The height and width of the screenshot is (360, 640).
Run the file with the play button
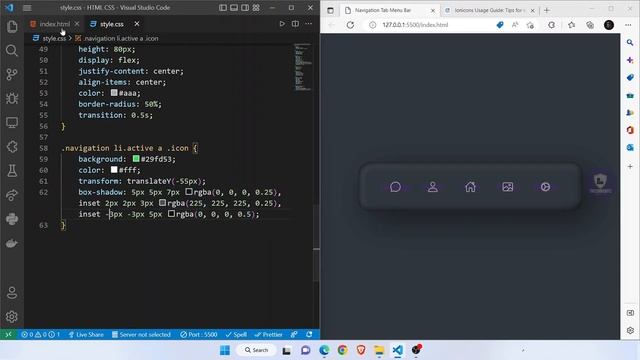click(282, 24)
